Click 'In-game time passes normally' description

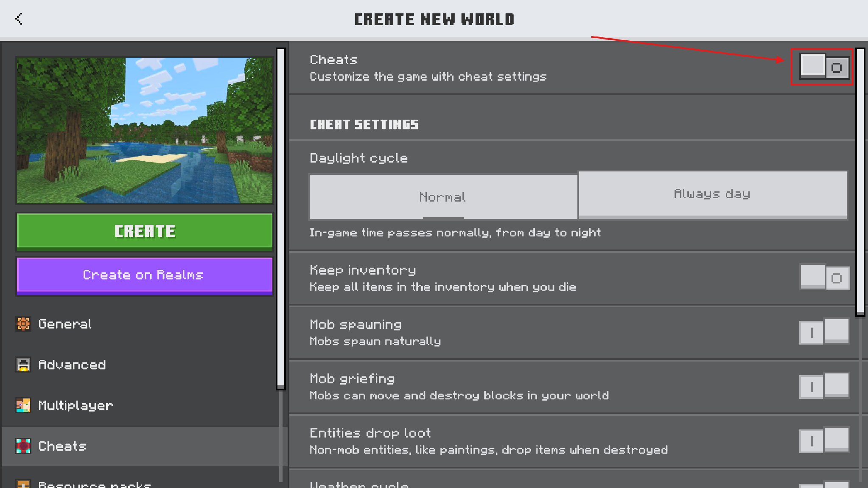pyautogui.click(x=455, y=233)
